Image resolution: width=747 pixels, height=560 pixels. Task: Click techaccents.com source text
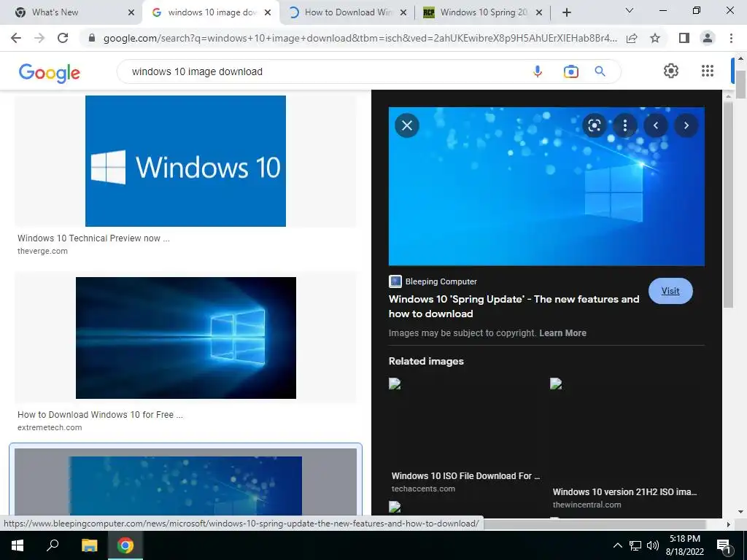point(423,489)
